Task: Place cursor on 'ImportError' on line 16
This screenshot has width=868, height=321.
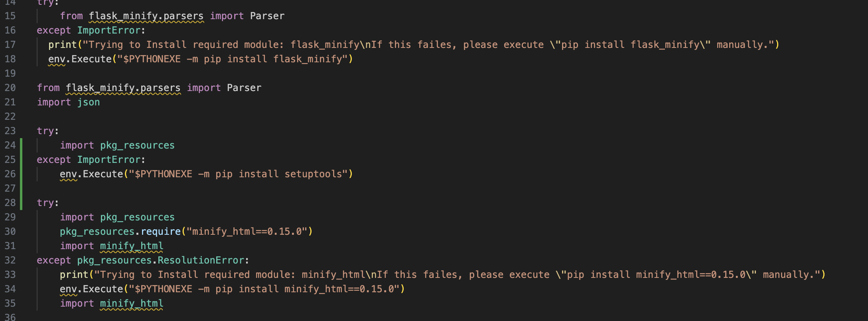Action: (109, 30)
